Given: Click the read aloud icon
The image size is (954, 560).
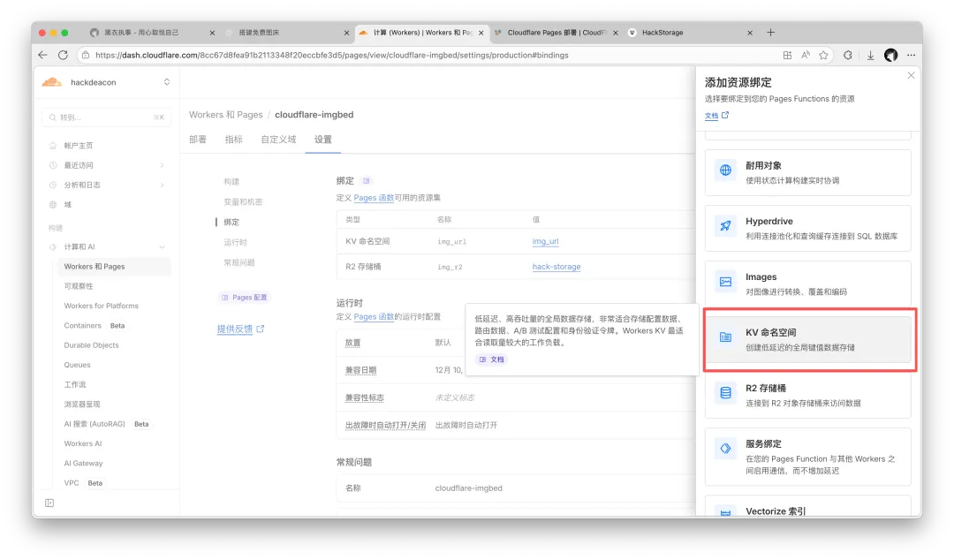Looking at the screenshot, I should coord(806,55).
